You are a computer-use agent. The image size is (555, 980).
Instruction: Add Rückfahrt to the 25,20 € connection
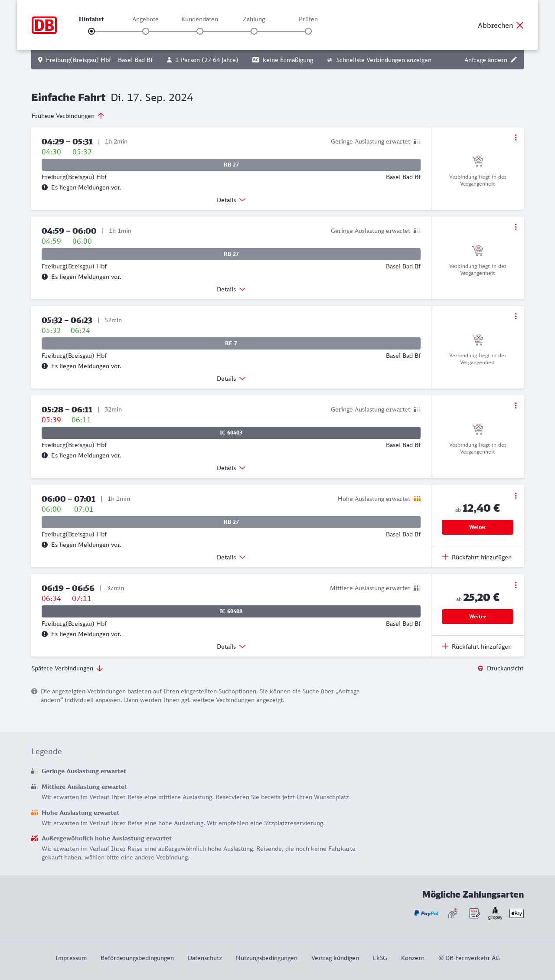pos(477,647)
